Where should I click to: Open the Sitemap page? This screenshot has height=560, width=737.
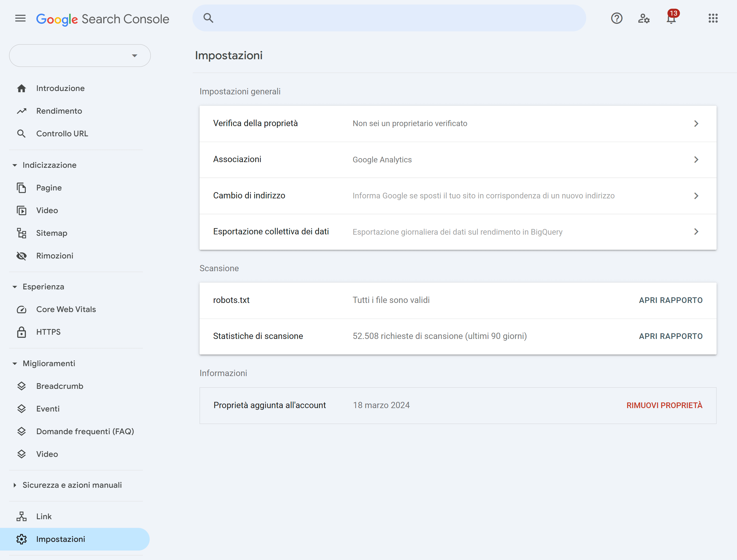click(x=52, y=233)
